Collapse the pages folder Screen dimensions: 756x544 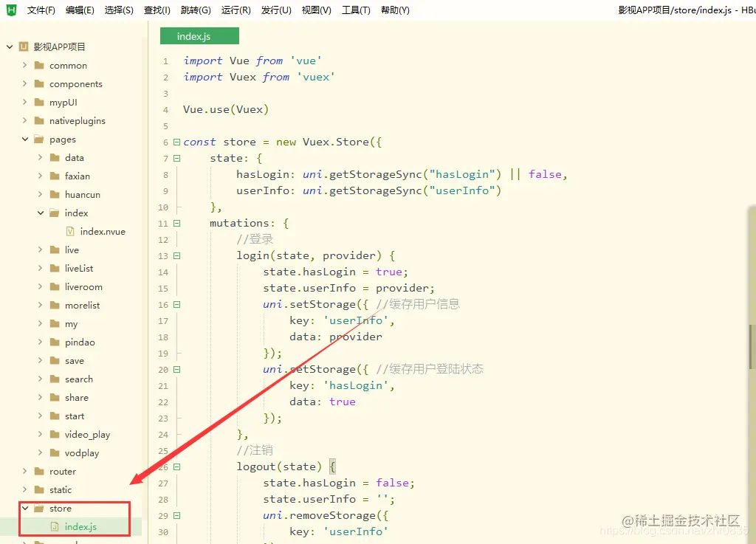coord(25,140)
